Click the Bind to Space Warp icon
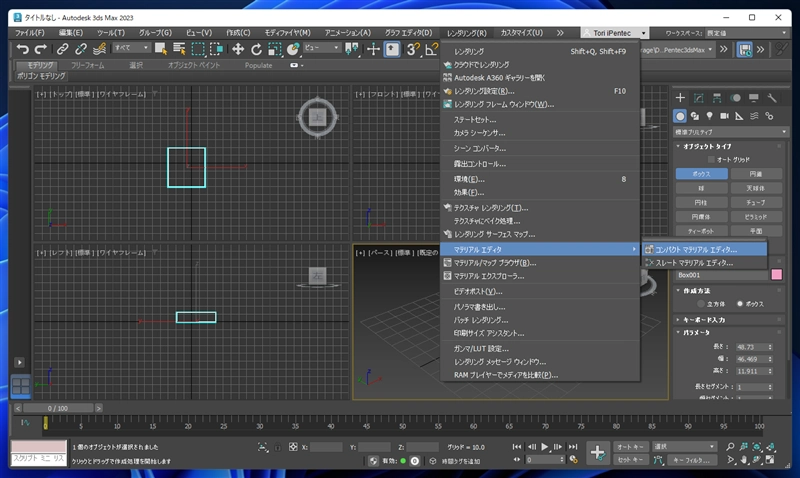 [x=99, y=49]
